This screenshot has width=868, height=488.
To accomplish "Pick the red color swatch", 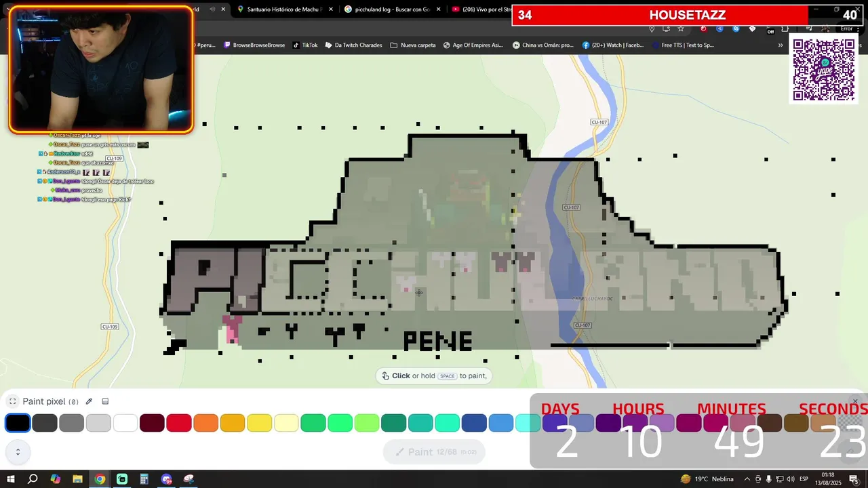I will point(179,423).
